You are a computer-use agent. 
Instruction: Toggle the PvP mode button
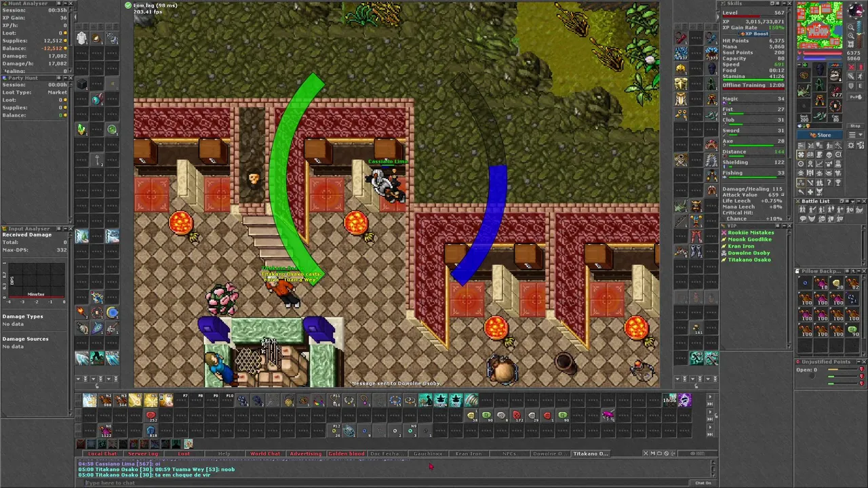point(856,97)
